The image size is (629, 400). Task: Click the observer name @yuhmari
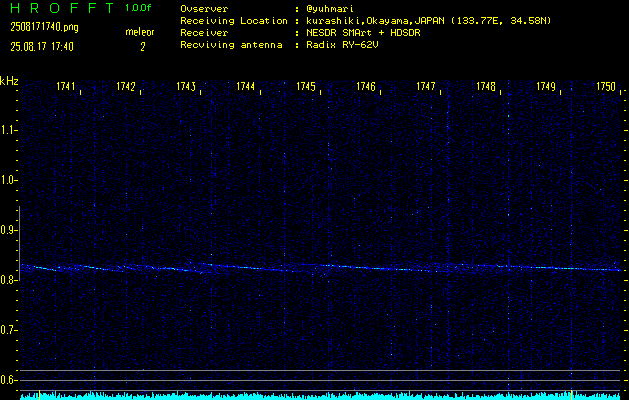coord(330,9)
